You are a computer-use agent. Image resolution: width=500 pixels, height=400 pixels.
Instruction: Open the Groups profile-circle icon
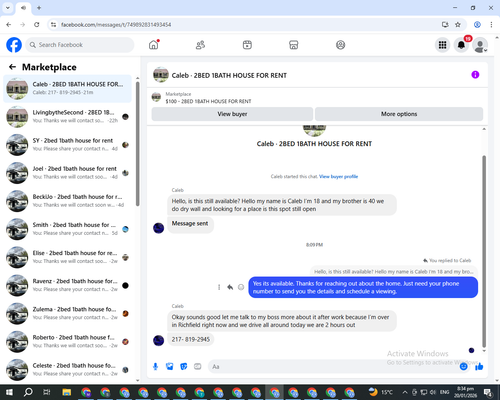click(x=340, y=45)
